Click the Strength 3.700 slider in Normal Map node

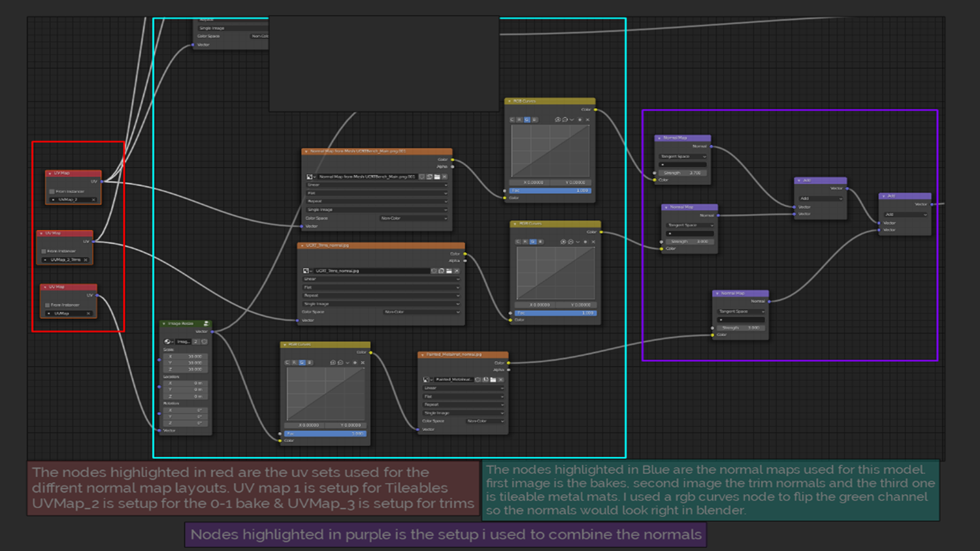683,173
